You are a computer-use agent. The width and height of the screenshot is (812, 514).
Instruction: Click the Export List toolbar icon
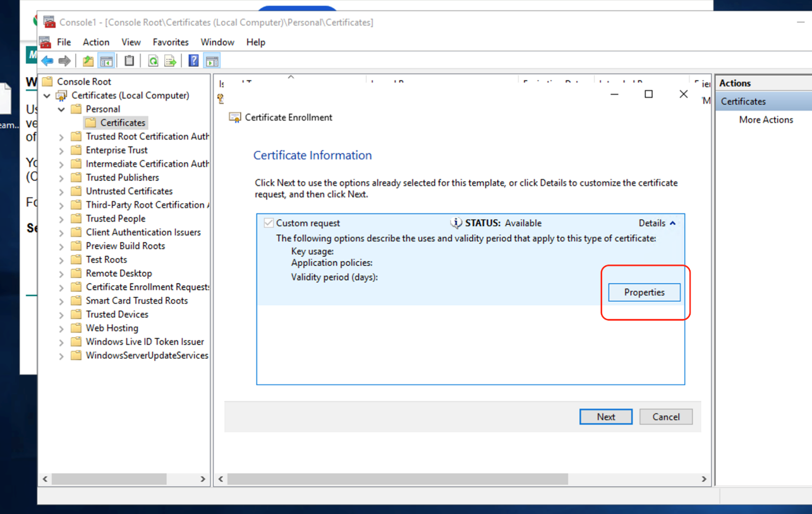[170, 61]
